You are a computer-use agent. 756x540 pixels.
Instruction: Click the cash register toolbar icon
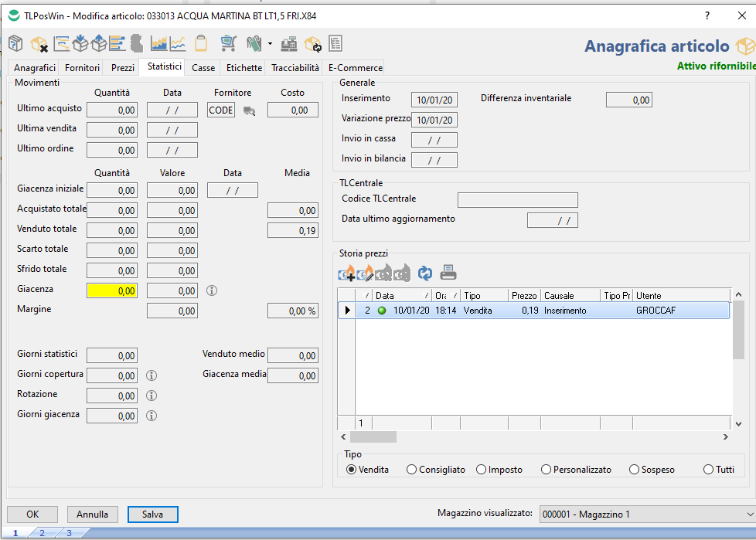pyautogui.click(x=289, y=43)
